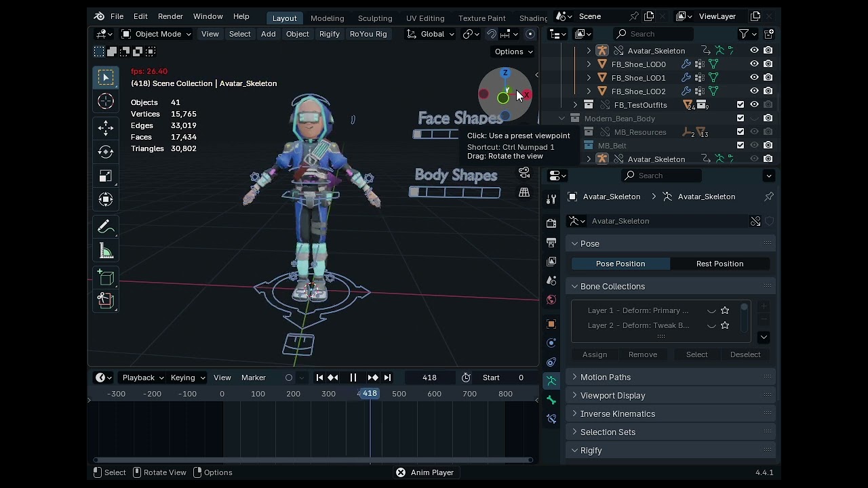Select the Move tool
Screen dimensions: 868x488
106,127
